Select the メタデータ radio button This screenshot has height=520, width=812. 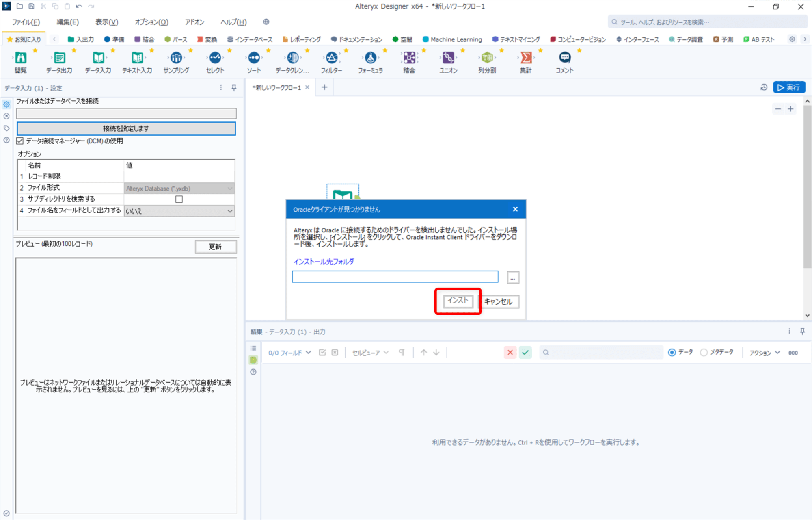coord(704,352)
